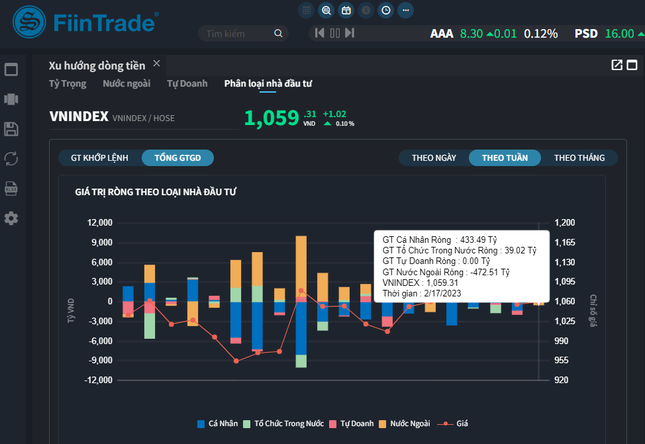Maximize the panel using the square icon
Viewport: 645px width, 444px height.
pos(633,65)
